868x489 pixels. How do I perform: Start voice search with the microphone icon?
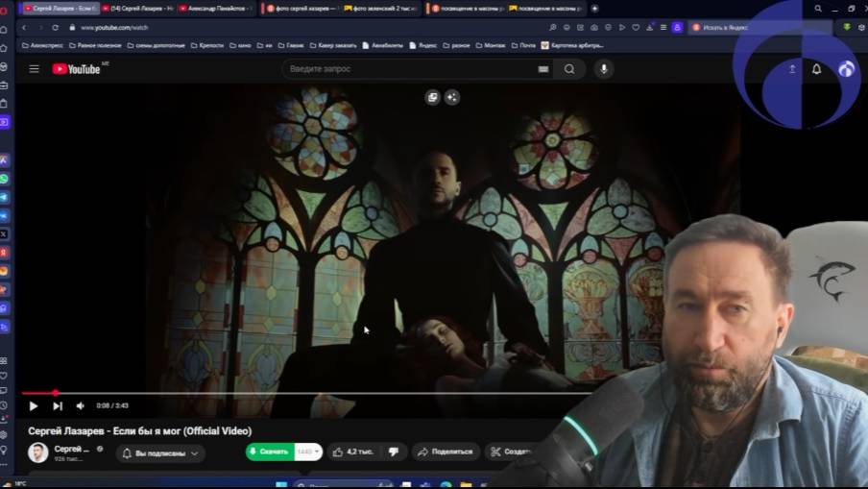point(604,69)
